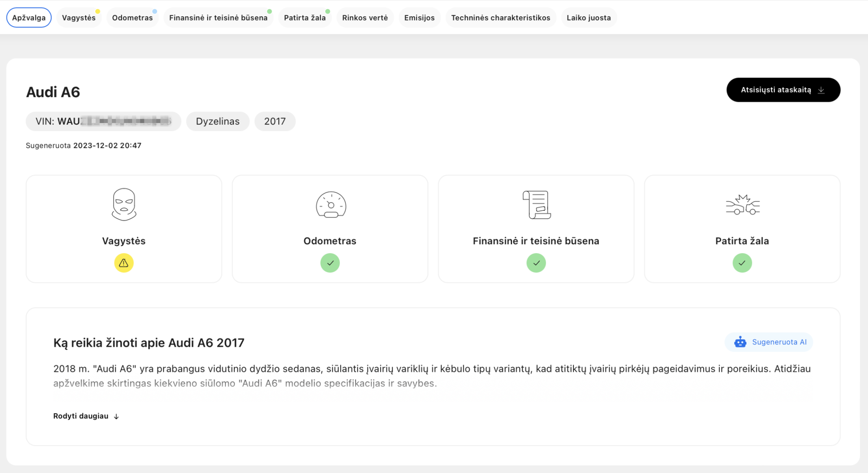Click the VIN number chip

click(104, 121)
